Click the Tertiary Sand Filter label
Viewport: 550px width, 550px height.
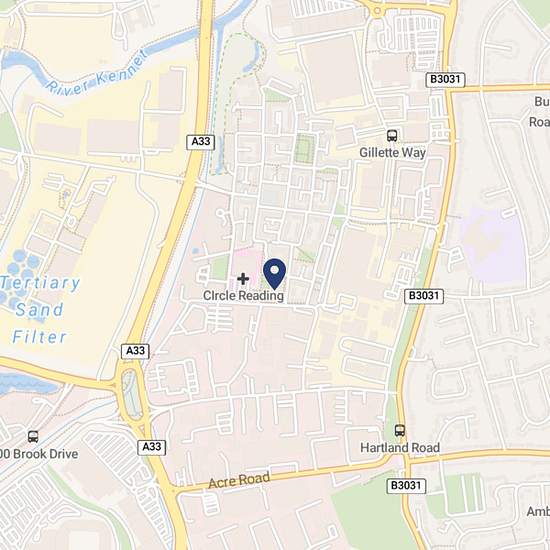pyautogui.click(x=40, y=310)
